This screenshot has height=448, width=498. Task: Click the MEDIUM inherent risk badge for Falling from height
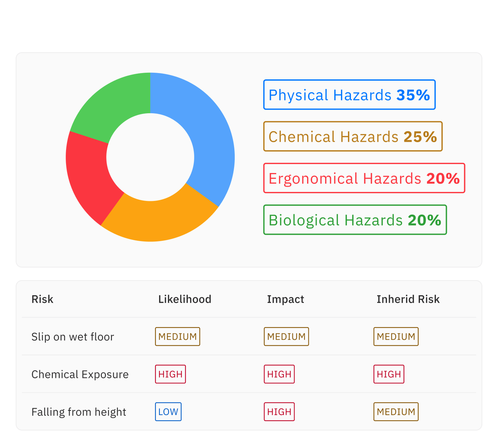coord(396,412)
